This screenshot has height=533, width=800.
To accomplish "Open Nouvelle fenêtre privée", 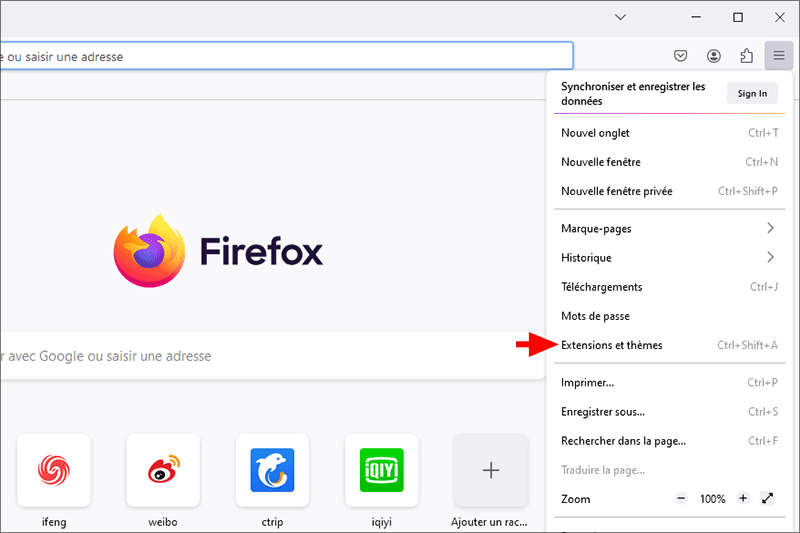I will click(x=669, y=191).
